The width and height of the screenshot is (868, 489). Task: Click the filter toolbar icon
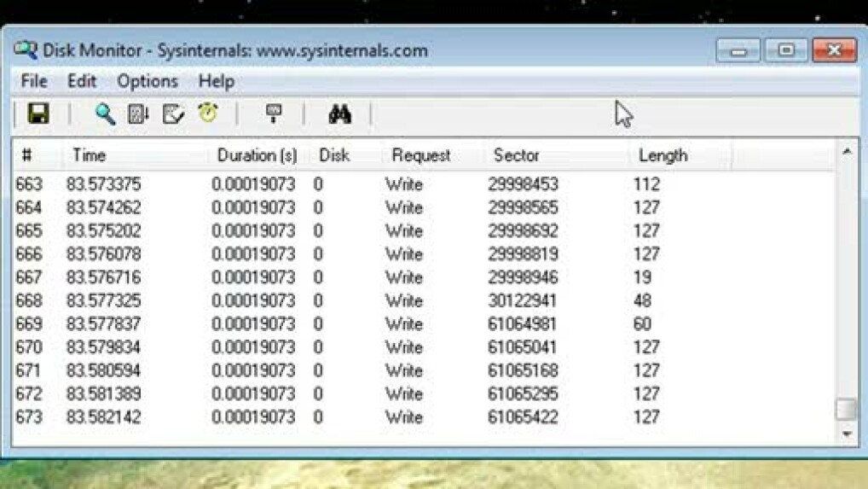[274, 114]
